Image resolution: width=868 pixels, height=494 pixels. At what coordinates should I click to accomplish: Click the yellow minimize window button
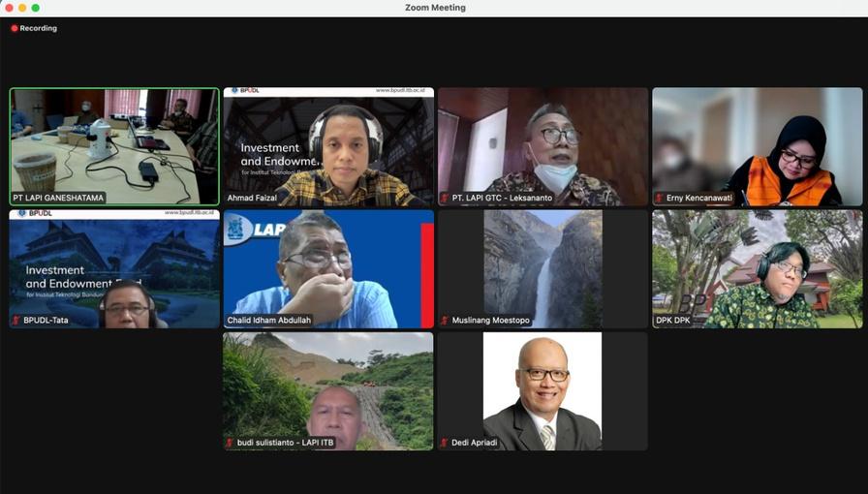[x=22, y=8]
